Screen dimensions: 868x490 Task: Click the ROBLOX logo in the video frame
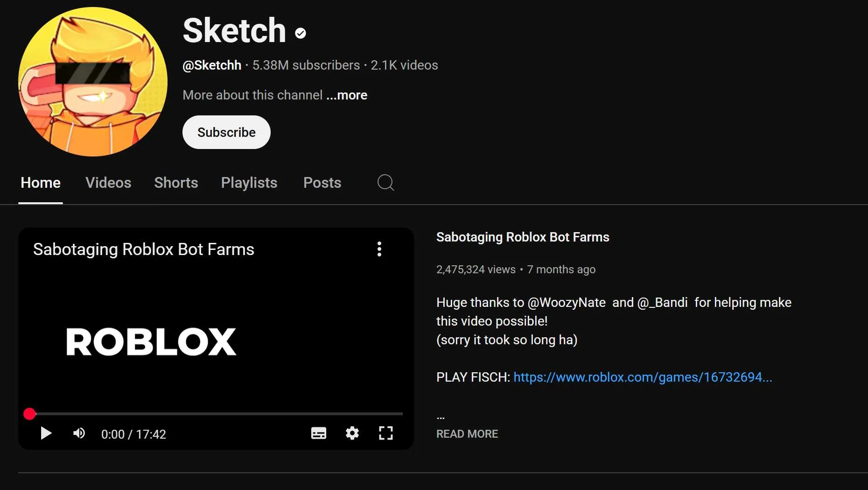tap(151, 342)
